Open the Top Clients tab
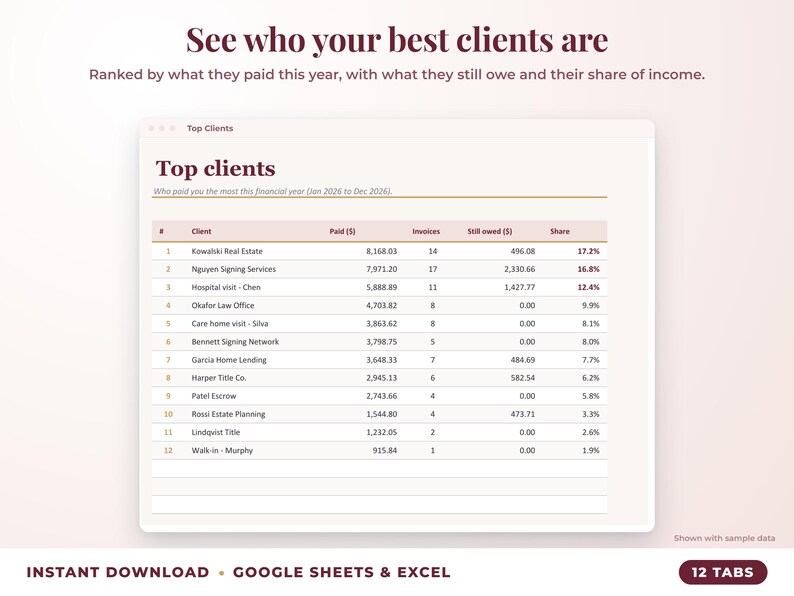 tap(210, 128)
